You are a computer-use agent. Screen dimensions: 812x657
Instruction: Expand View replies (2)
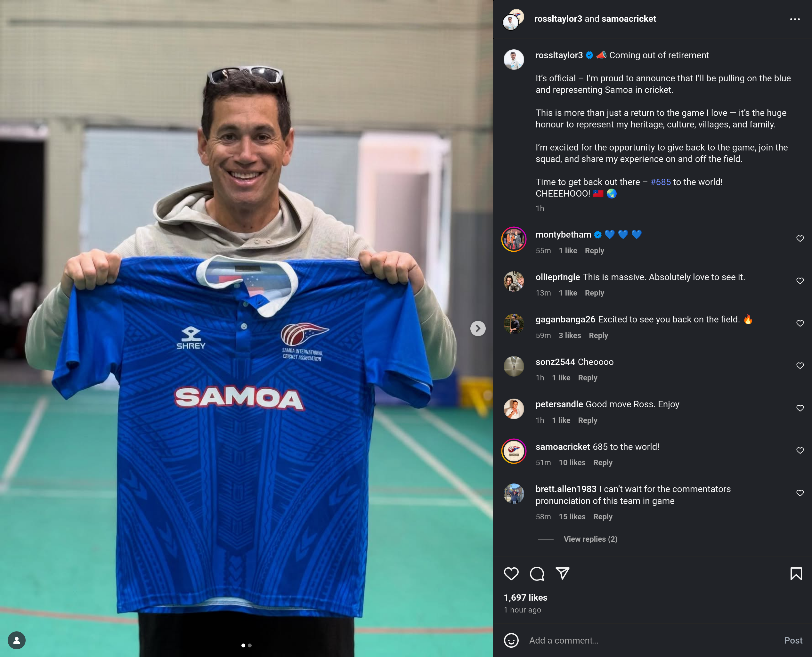[x=591, y=539]
